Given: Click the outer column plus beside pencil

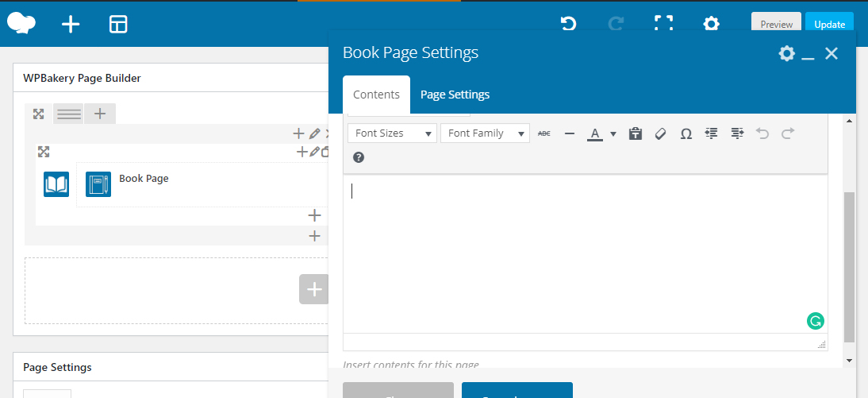Looking at the screenshot, I should pyautogui.click(x=298, y=133).
